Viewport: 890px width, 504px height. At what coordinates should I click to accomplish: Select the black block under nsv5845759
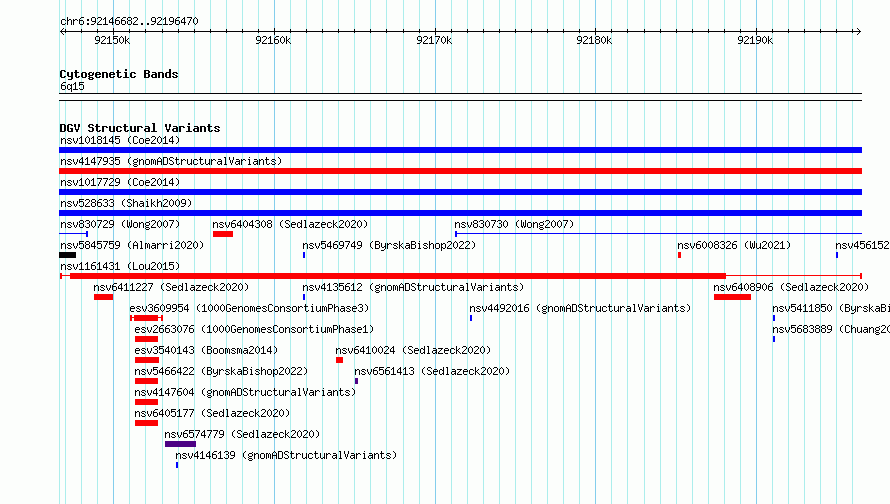click(68, 255)
